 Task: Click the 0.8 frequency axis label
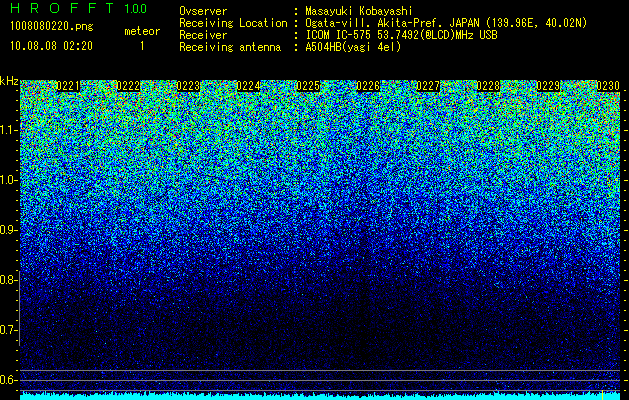pyautogui.click(x=8, y=280)
